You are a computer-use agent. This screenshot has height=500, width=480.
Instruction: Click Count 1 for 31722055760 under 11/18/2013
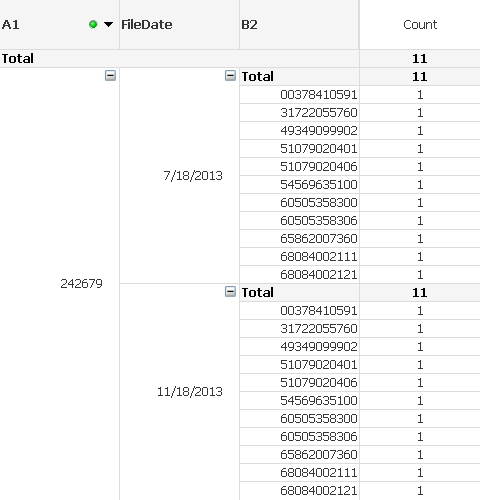point(420,329)
